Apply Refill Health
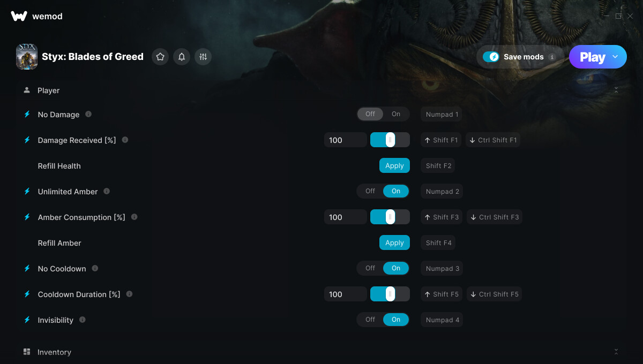 click(x=394, y=165)
